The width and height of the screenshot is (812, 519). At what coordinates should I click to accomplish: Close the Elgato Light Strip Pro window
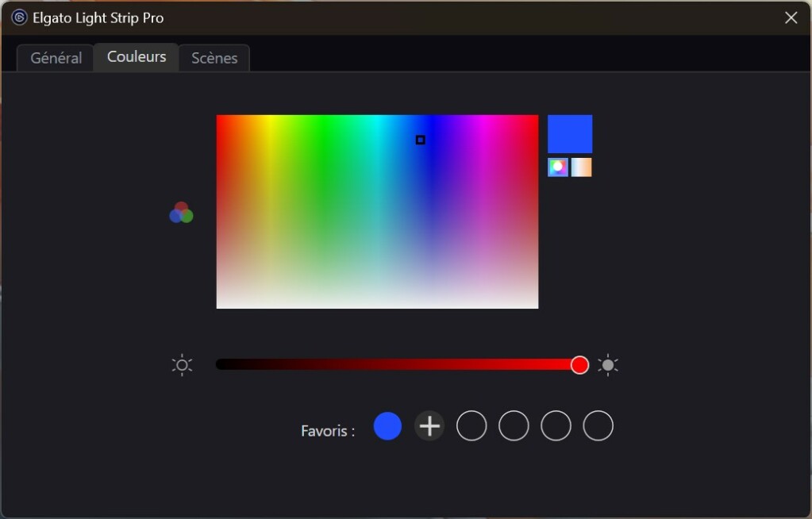[791, 17]
